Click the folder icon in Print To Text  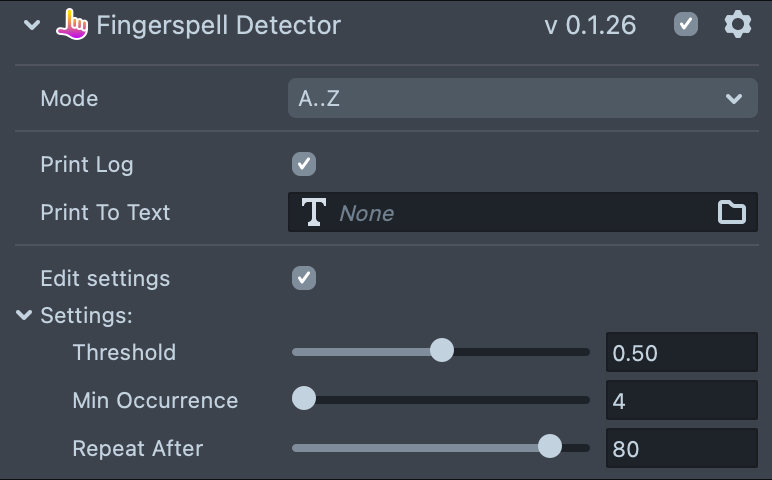click(x=732, y=212)
